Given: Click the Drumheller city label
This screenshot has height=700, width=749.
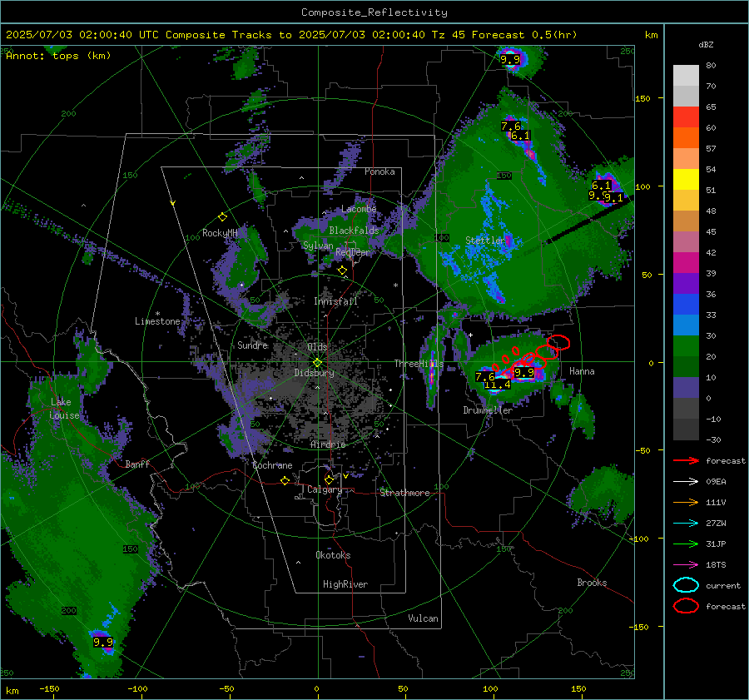Looking at the screenshot, I should pos(488,410).
